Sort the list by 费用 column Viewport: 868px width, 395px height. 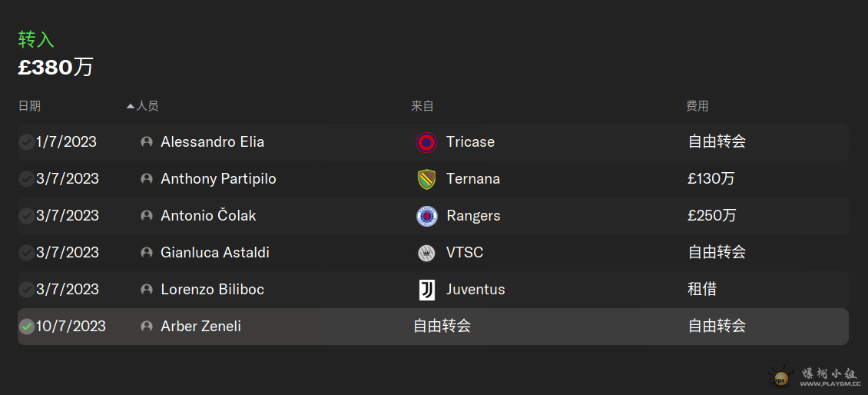tap(697, 106)
